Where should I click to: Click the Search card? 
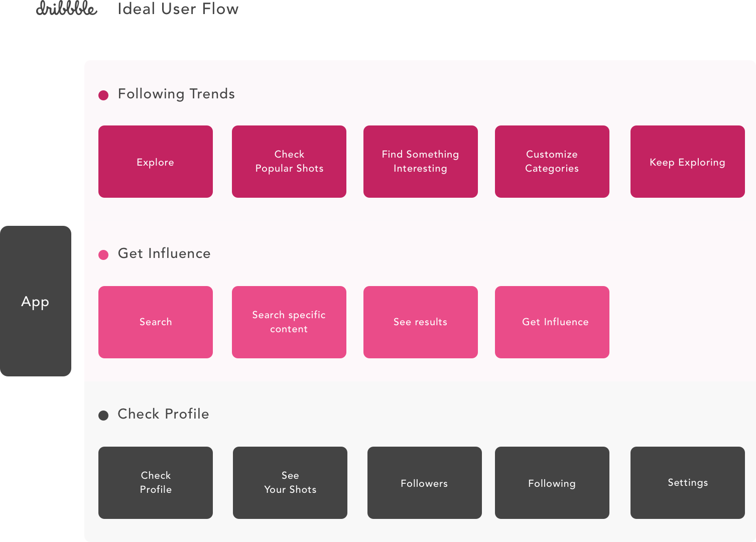point(156,322)
